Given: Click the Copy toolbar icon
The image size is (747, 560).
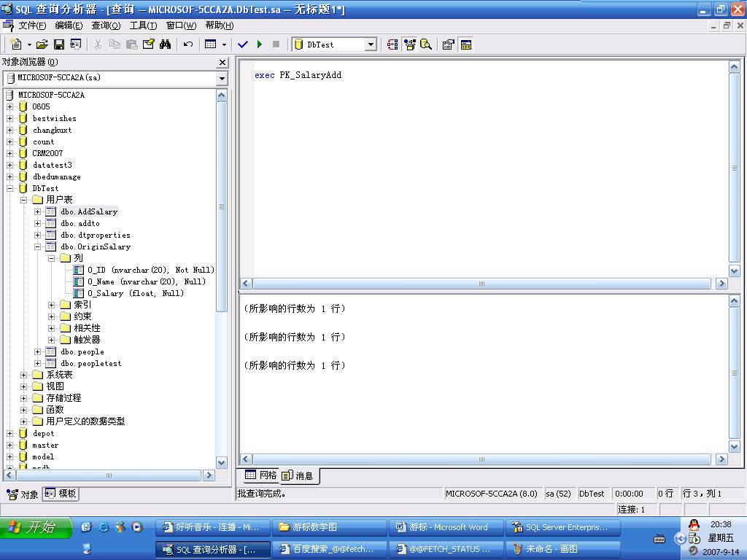Looking at the screenshot, I should (115, 44).
